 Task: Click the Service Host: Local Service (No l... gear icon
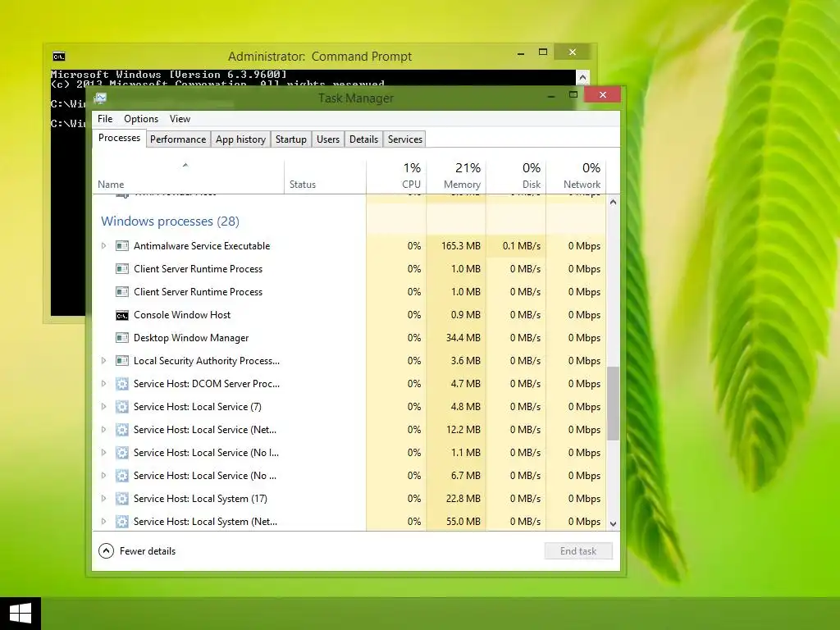click(122, 453)
